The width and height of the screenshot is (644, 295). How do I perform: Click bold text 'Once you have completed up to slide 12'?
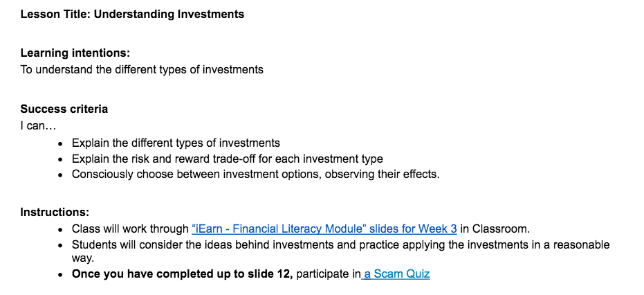tap(183, 274)
